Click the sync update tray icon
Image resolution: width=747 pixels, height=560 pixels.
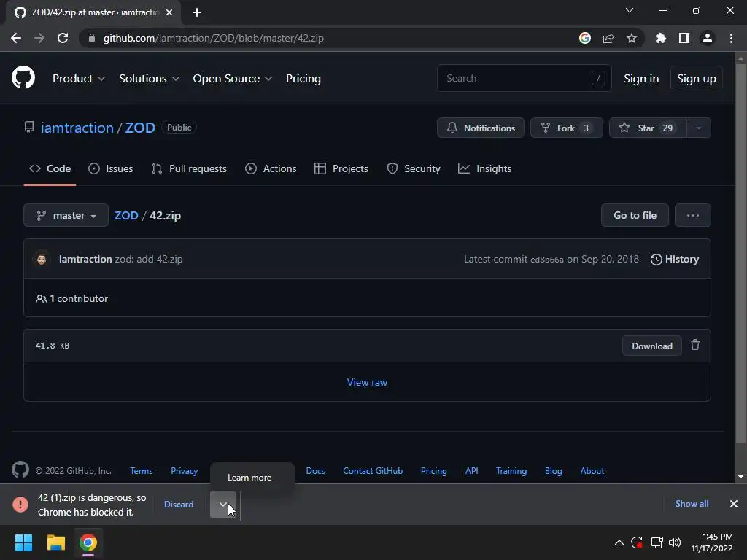pyautogui.click(x=637, y=542)
